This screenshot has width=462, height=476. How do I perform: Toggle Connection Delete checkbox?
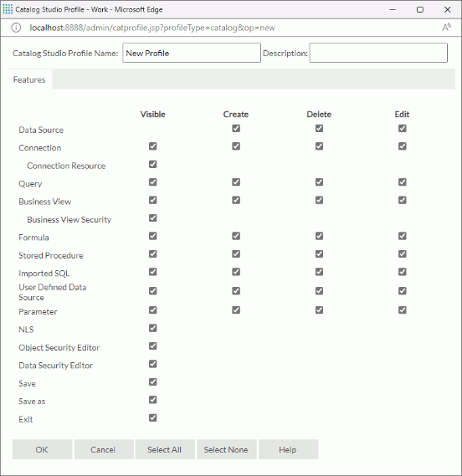pos(319,146)
